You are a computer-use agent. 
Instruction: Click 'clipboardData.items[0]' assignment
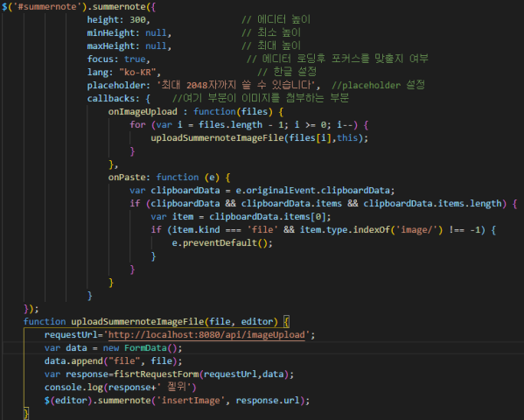coord(268,217)
